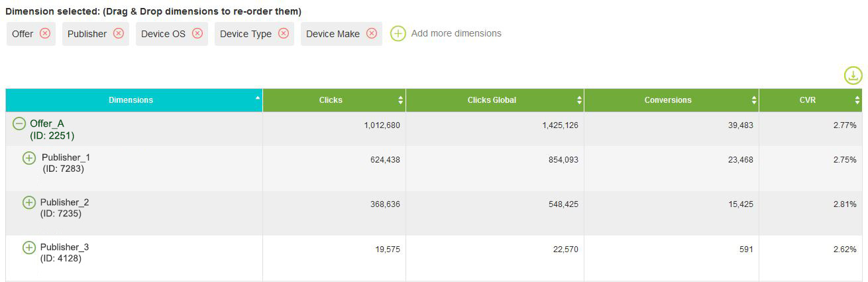Expand the Publisher_3 row
Viewport: 868px width, 282px height.
pos(29,247)
